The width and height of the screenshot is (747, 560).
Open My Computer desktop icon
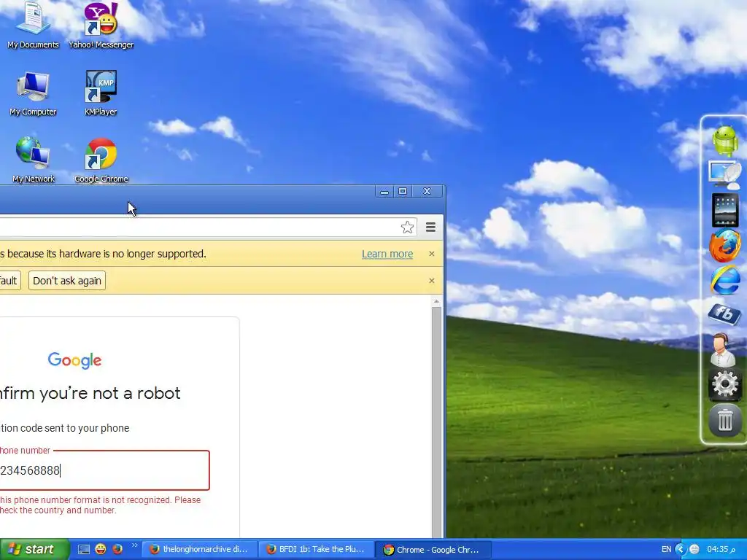click(x=33, y=93)
